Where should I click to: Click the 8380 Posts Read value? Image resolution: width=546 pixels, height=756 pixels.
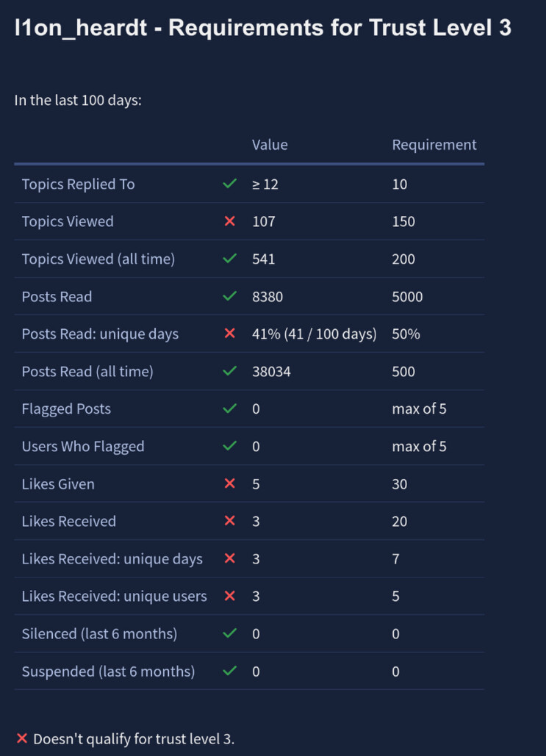(267, 297)
